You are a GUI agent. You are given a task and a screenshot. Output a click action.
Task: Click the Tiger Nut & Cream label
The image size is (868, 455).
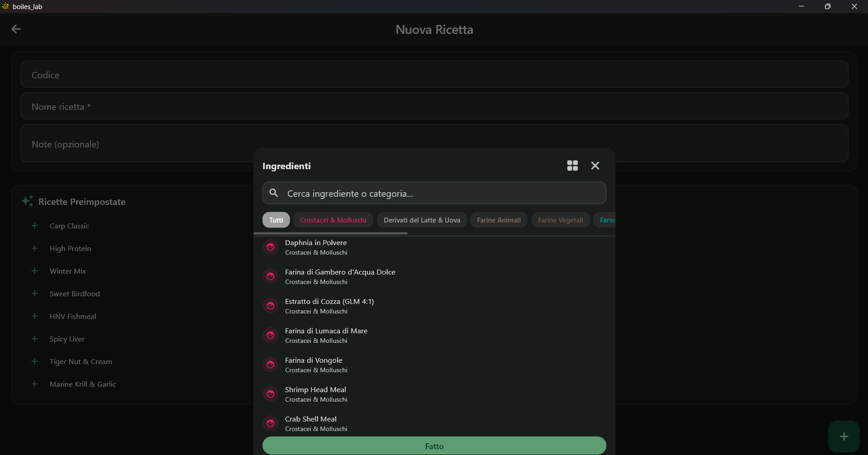coord(81,361)
